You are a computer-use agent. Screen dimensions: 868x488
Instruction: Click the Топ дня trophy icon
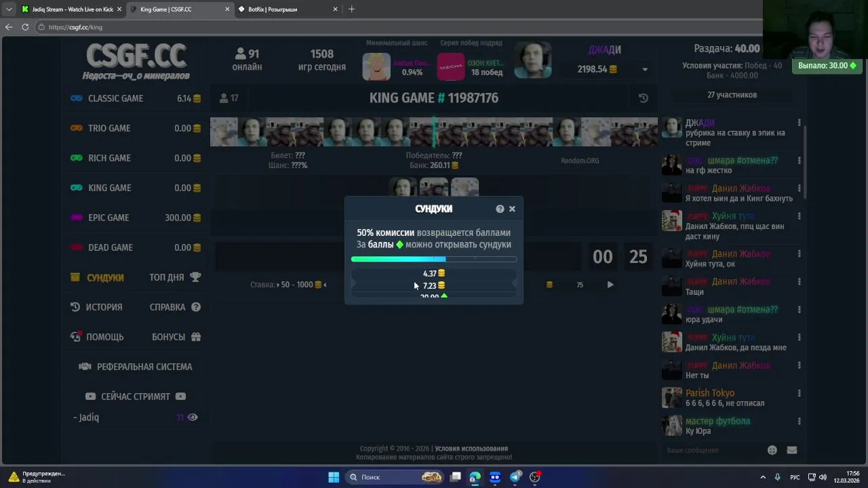pyautogui.click(x=195, y=277)
